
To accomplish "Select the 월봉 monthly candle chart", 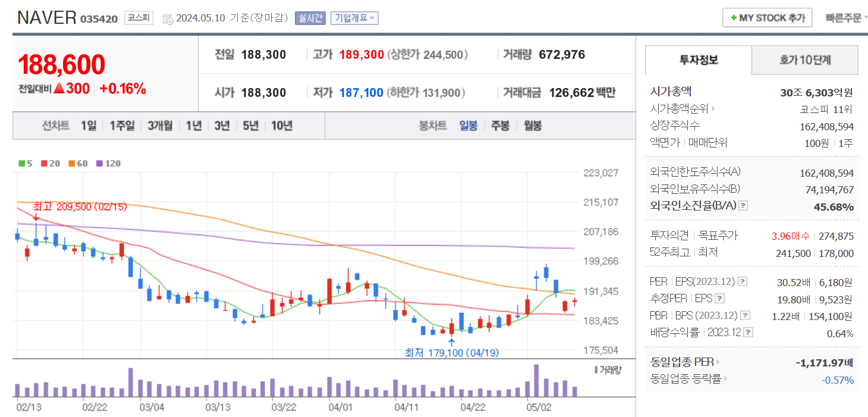I will click(x=533, y=126).
